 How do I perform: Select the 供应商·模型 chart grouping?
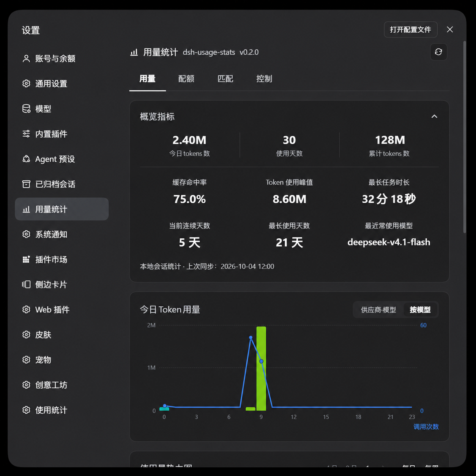pyautogui.click(x=378, y=310)
